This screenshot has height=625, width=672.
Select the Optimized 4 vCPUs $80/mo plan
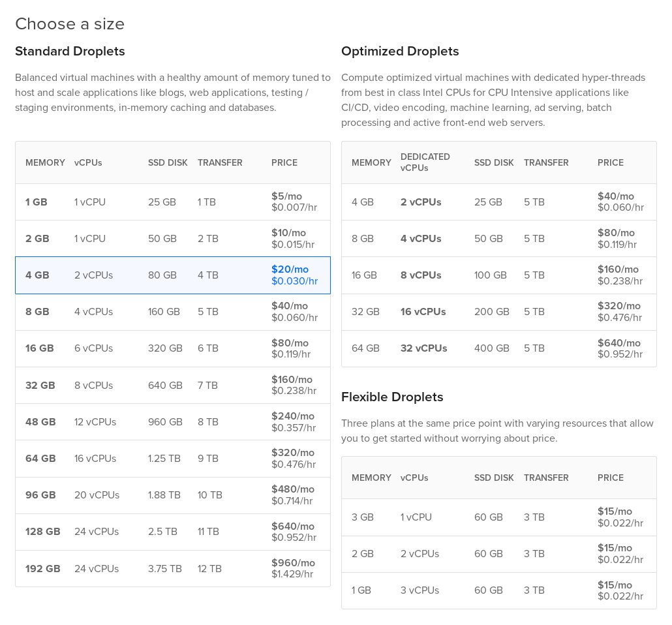[x=499, y=239]
